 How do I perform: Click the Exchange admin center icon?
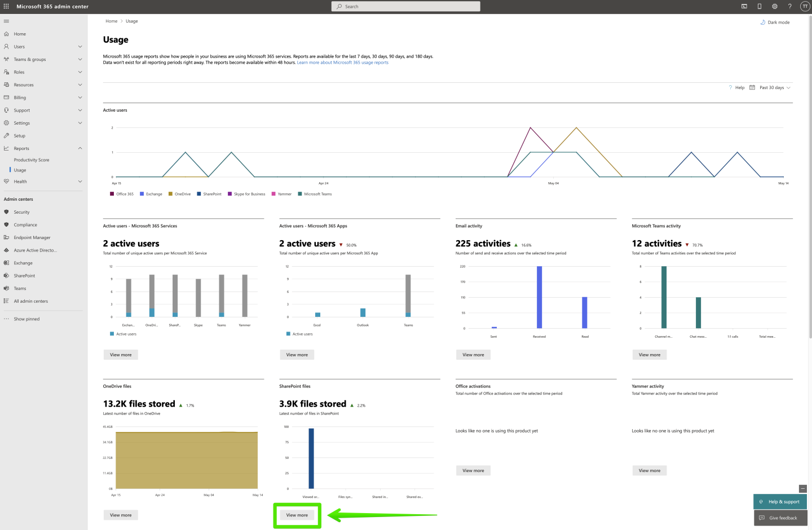click(x=6, y=263)
